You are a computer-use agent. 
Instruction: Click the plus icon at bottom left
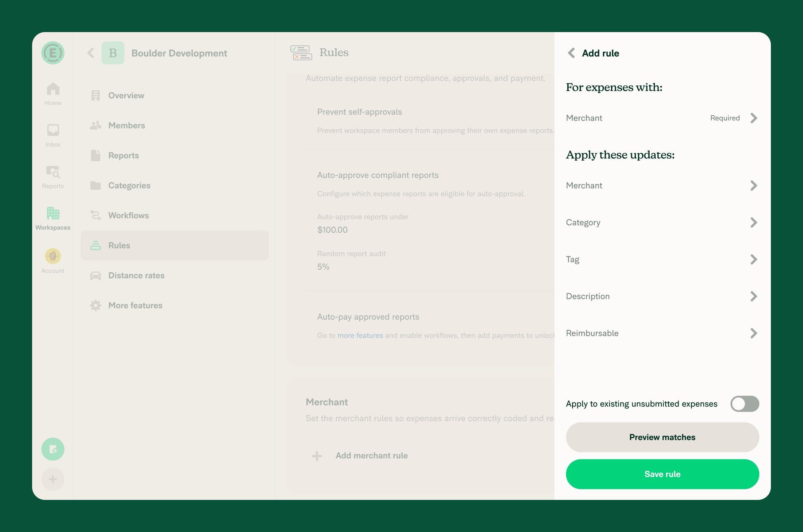pyautogui.click(x=53, y=479)
